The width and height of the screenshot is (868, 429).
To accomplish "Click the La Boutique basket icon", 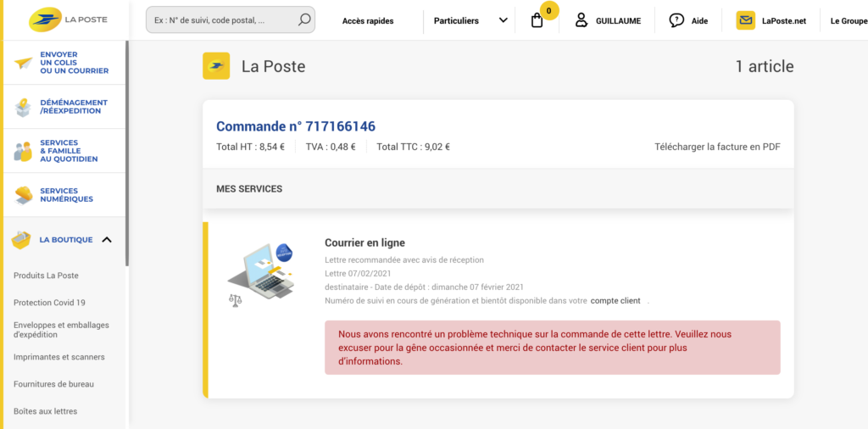I will (21, 240).
